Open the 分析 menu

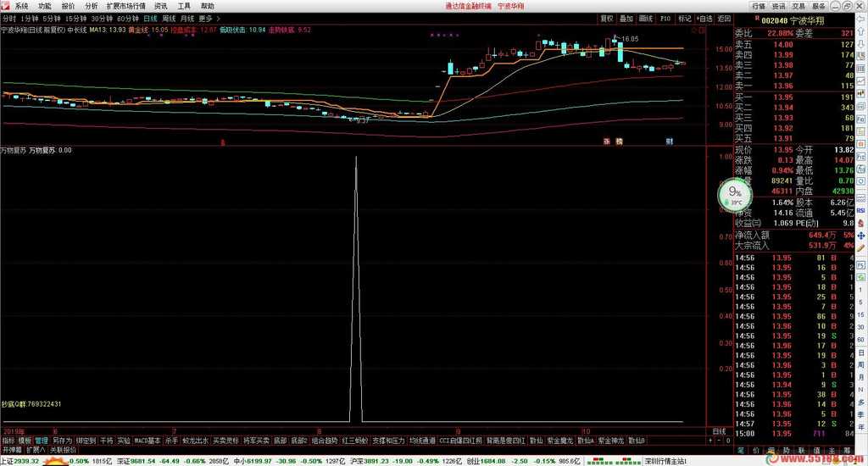pos(92,6)
